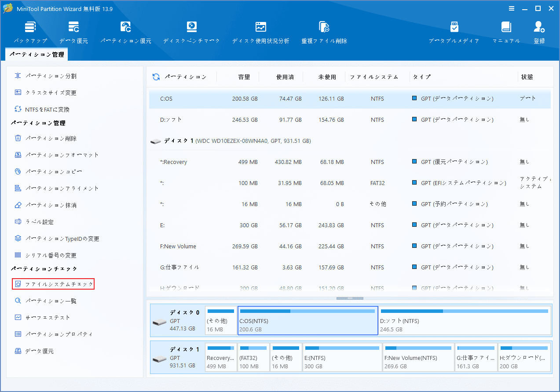Screen dimensions: 560x392
Task: Click the list/disk map splitter handle
Action: pyautogui.click(x=350, y=298)
